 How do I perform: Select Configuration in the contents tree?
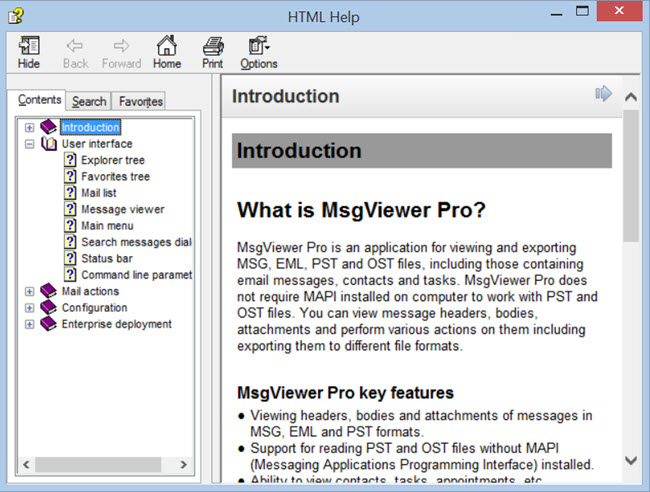[95, 308]
